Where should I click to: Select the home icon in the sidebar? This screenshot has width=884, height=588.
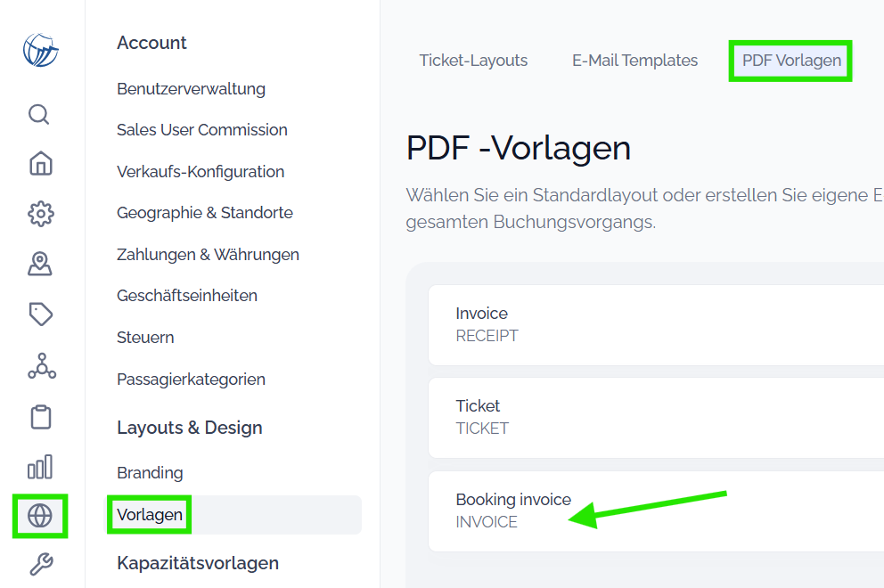[39, 164]
